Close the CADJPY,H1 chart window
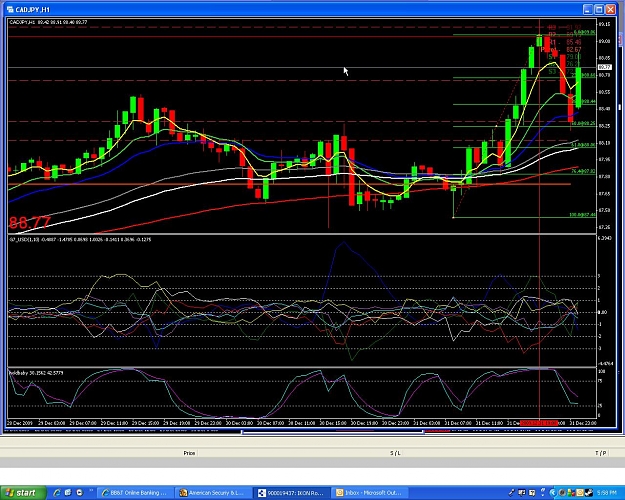Screen dimensions: 625x500 (611, 9)
